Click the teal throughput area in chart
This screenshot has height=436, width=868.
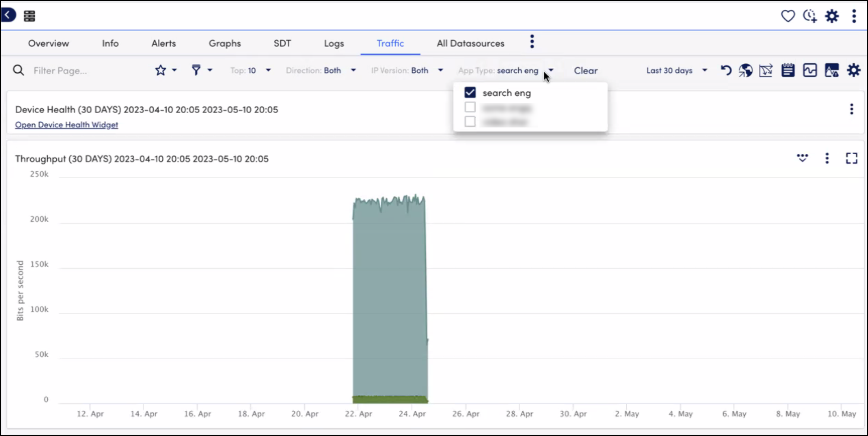click(x=390, y=298)
